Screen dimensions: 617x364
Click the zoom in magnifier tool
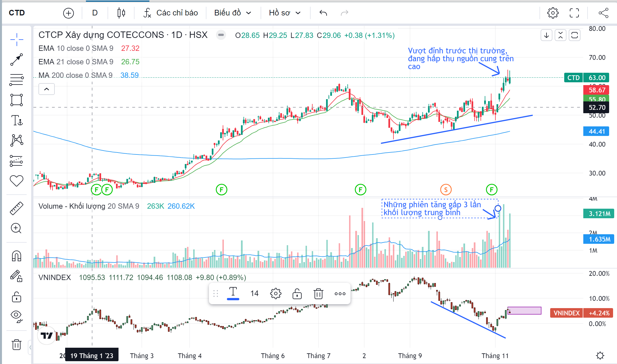16,228
